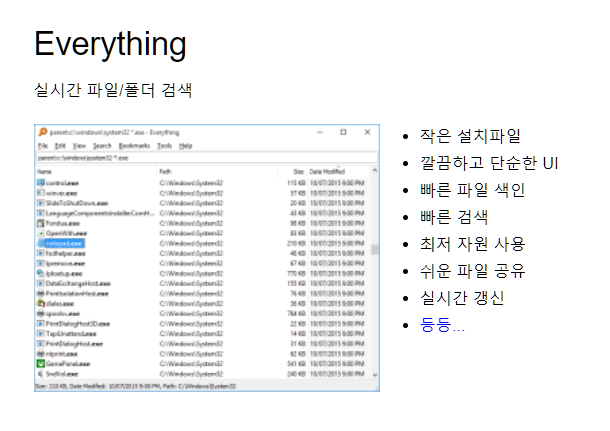Click the PrintIsolationHost.exe printer icon

40,294
